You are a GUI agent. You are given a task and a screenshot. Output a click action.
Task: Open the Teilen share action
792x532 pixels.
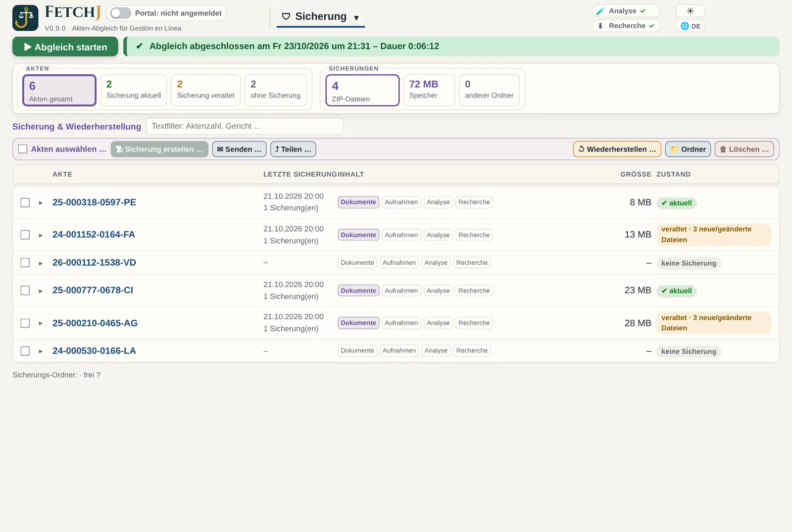point(293,149)
